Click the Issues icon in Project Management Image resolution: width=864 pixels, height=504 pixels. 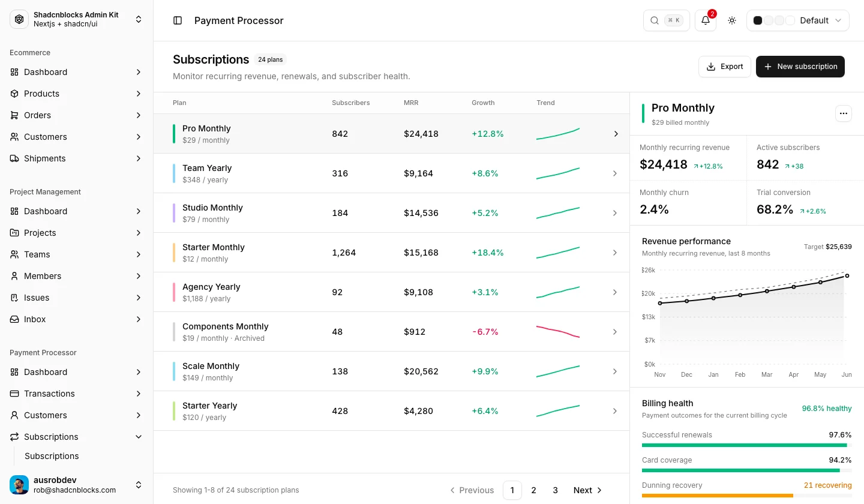(x=14, y=298)
